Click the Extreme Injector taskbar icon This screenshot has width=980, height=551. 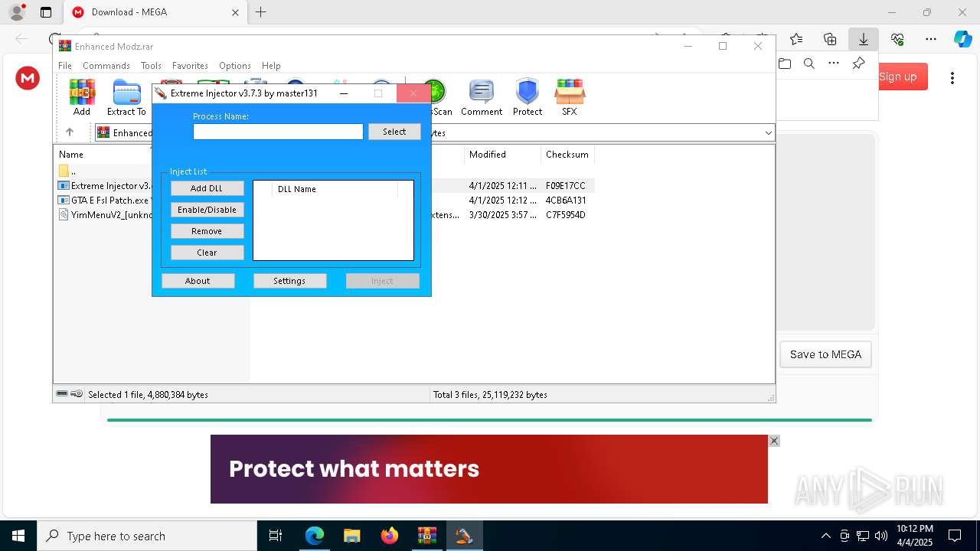click(464, 536)
